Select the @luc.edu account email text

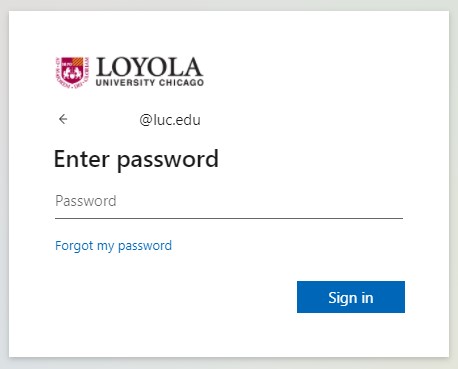[170, 120]
